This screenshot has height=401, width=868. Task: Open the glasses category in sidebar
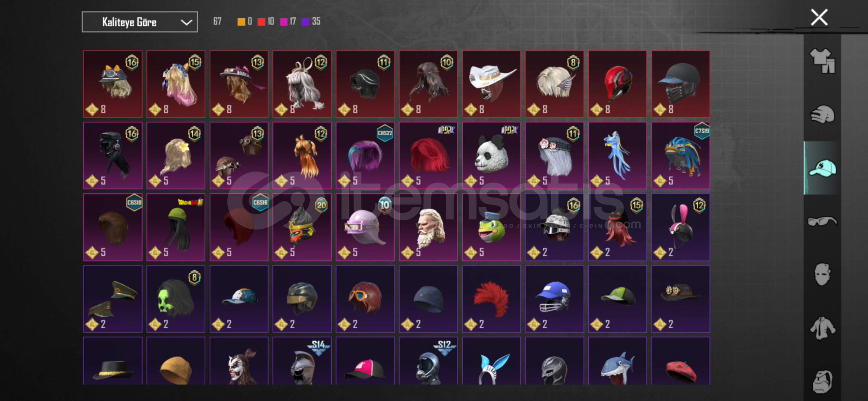(x=822, y=221)
